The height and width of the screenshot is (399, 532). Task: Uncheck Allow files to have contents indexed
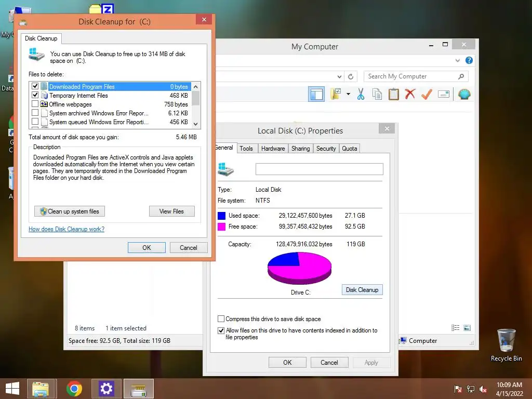tap(221, 330)
